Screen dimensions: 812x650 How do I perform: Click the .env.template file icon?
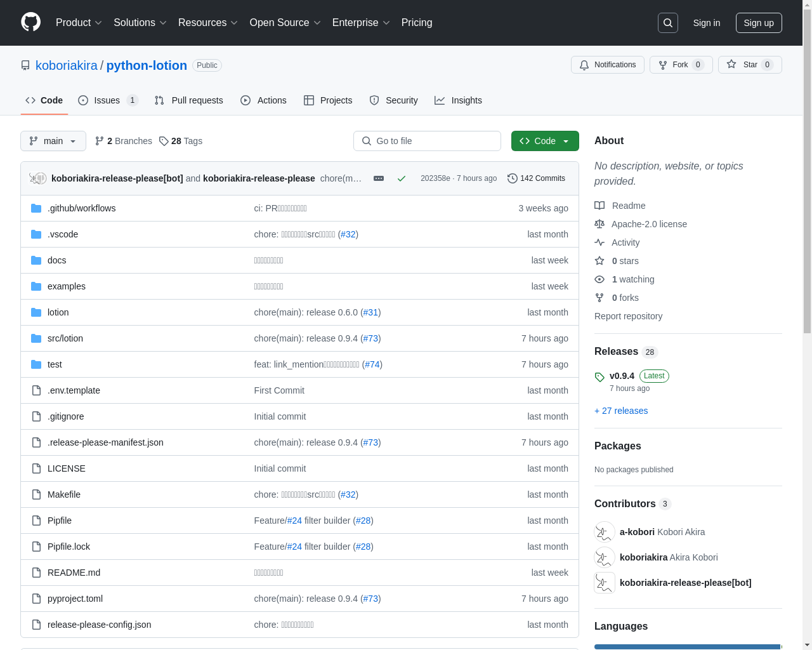click(x=36, y=390)
